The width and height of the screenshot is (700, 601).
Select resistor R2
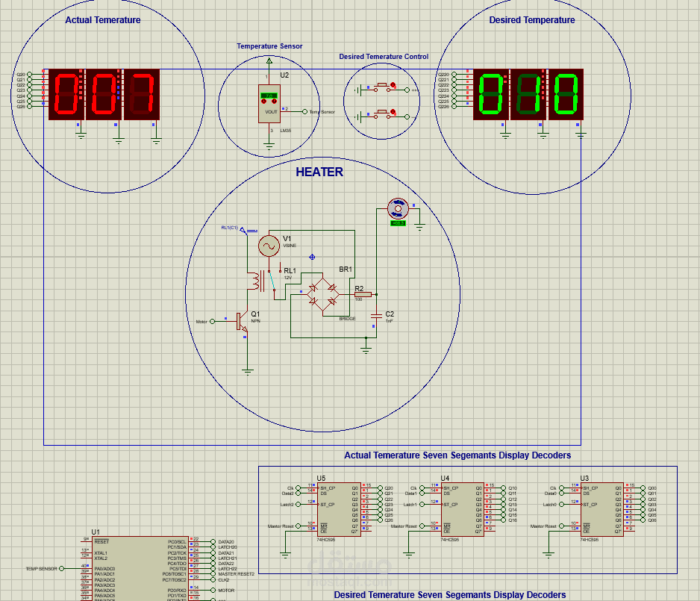(x=363, y=294)
